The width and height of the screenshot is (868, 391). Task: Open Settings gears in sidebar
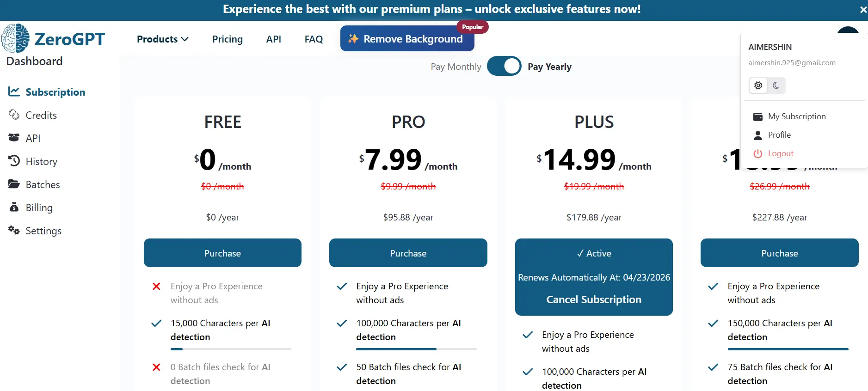pos(14,230)
